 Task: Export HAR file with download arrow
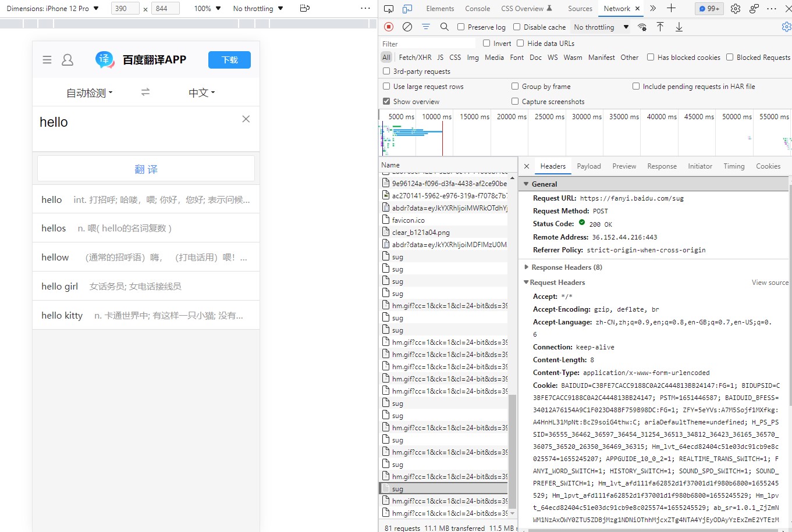(679, 27)
